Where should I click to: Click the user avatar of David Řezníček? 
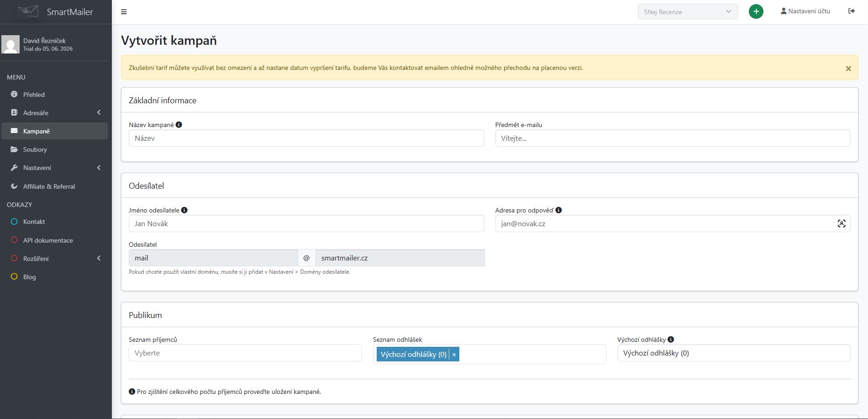tap(11, 44)
